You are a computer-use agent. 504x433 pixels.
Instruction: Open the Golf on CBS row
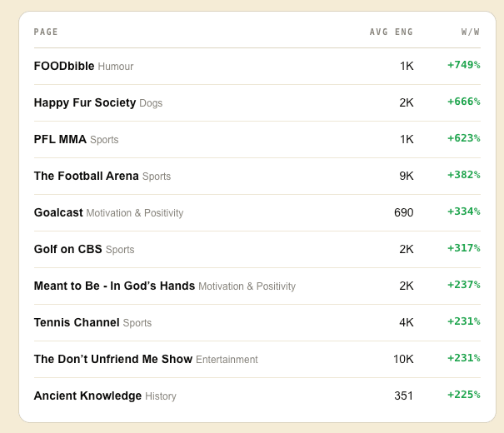tap(257, 249)
